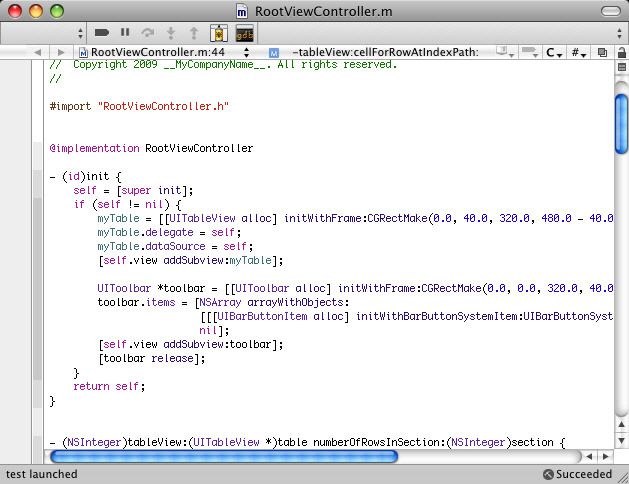This screenshot has width=629, height=484.
Task: Click the 'myTable.dataSource = self;' line
Action: click(175, 246)
